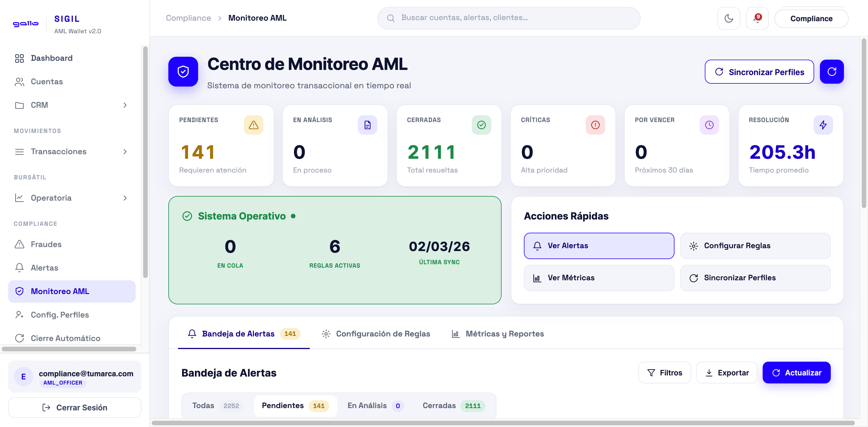Filter alerts by En Análisis
Image resolution: width=868 pixels, height=427 pixels.
(x=375, y=406)
